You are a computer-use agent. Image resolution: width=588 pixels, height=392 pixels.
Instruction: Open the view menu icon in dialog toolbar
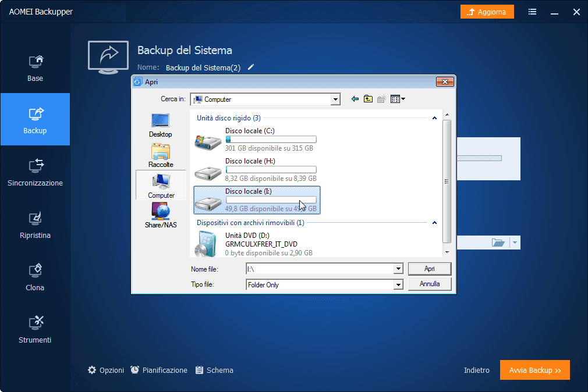click(x=398, y=99)
